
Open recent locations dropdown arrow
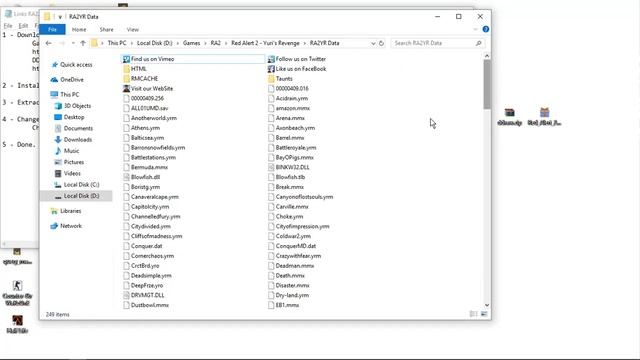73,43
